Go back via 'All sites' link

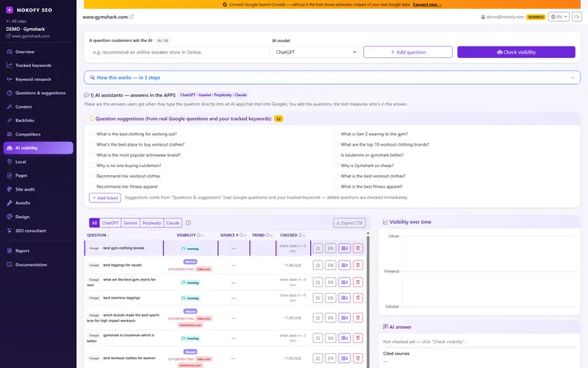point(16,21)
